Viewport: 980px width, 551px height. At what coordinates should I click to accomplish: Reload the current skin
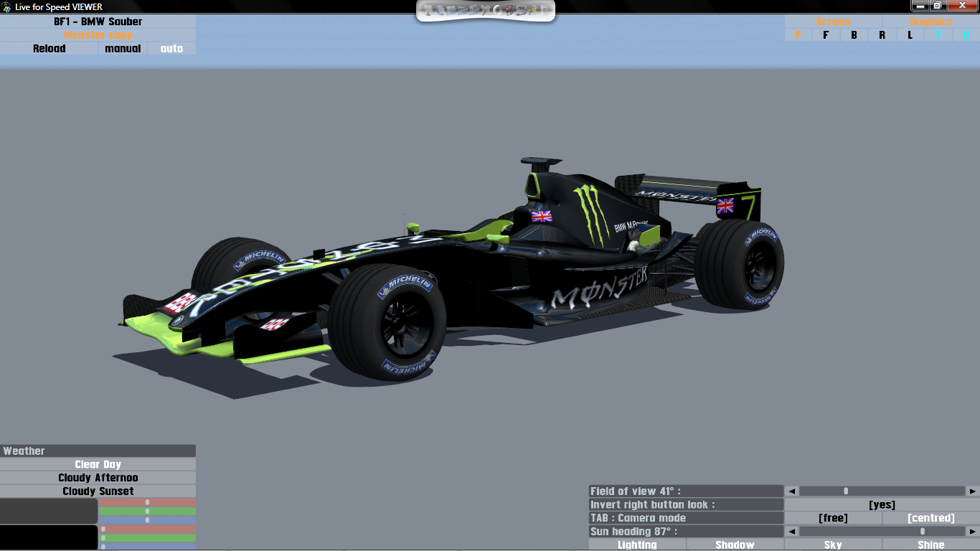pyautogui.click(x=49, y=49)
